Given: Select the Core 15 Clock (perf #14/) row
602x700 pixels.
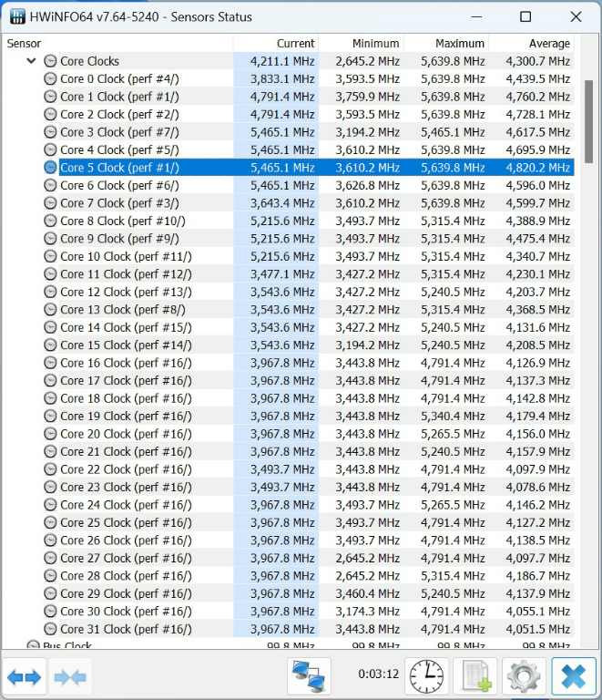Looking at the screenshot, I should [308, 345].
